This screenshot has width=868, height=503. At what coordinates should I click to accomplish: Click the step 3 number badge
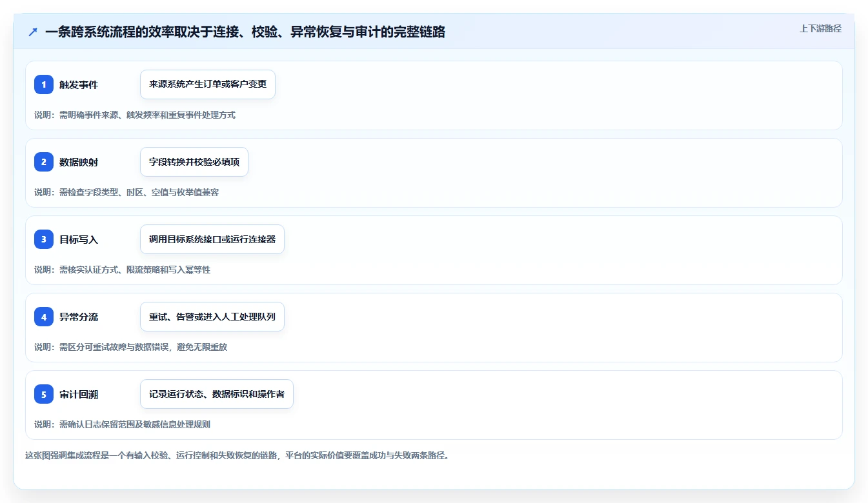(x=44, y=239)
